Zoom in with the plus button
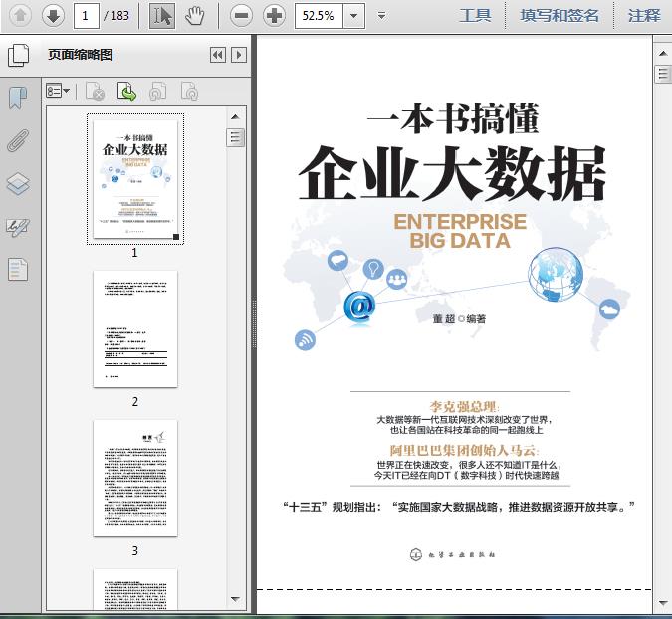The width and height of the screenshot is (672, 619). [x=273, y=15]
